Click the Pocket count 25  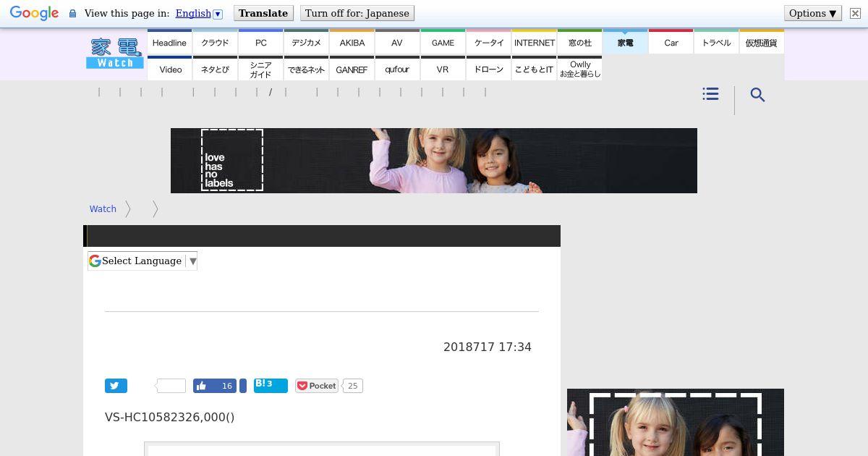352,386
